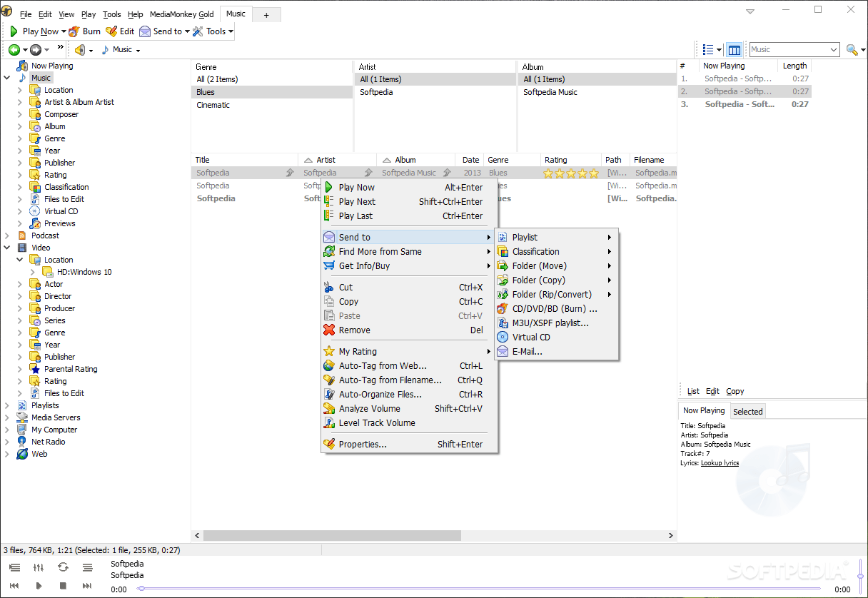Select the Classification tree item under Music
Viewport: 868px width, 598px height.
tap(66, 187)
